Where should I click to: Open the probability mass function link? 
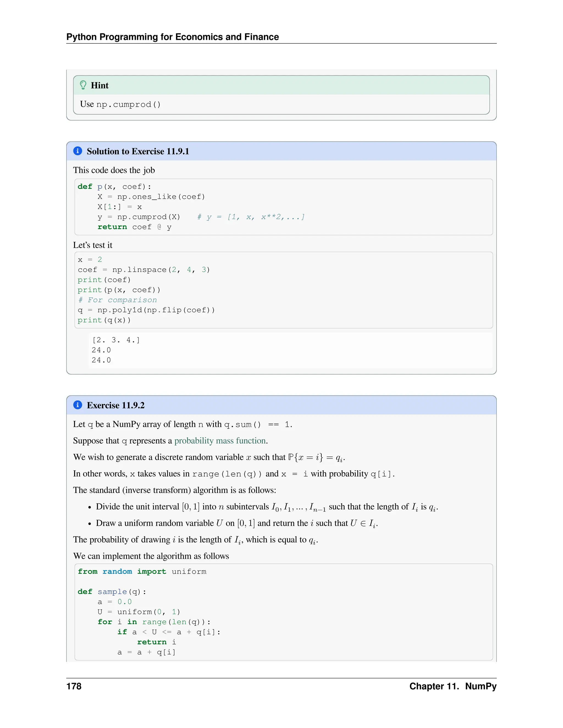pyautogui.click(x=220, y=441)
